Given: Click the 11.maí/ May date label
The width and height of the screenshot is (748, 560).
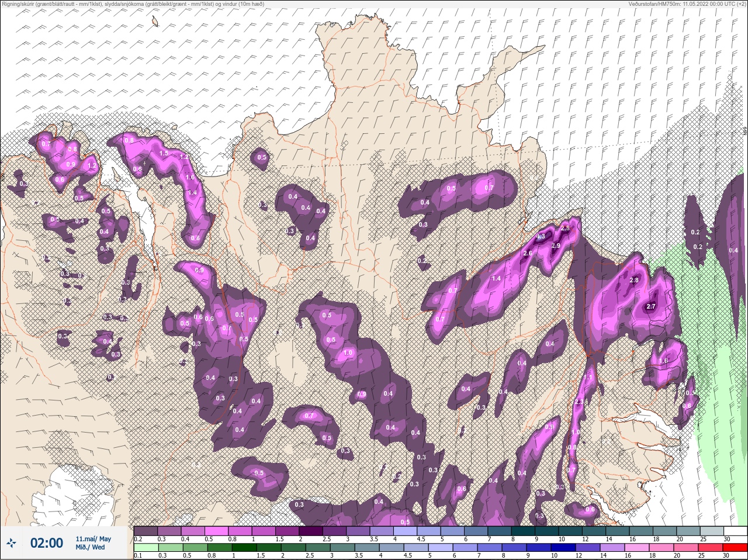Looking at the screenshot, I should 93,538.
